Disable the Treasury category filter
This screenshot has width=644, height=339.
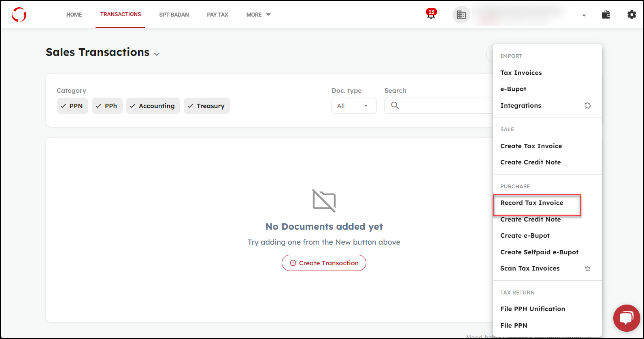click(x=206, y=106)
